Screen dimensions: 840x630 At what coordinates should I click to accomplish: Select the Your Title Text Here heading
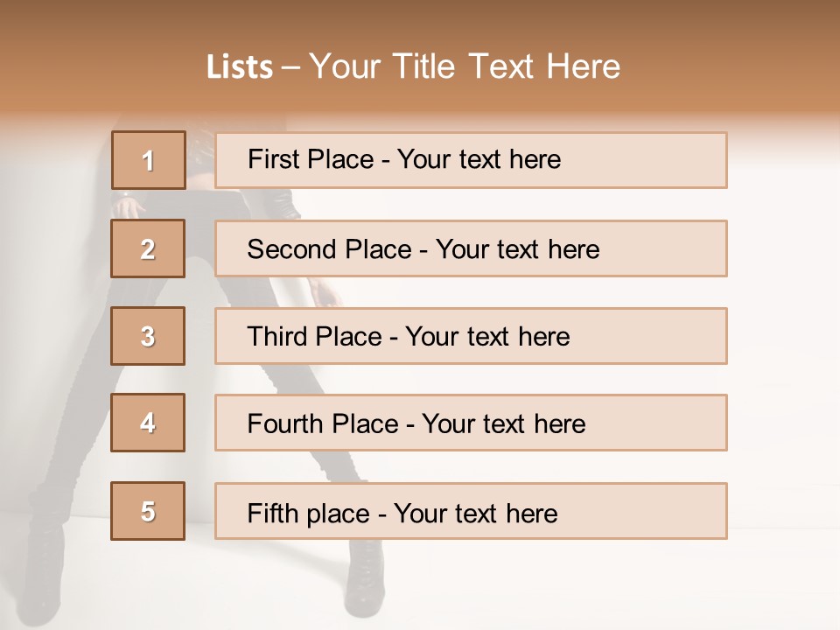pyautogui.click(x=465, y=66)
